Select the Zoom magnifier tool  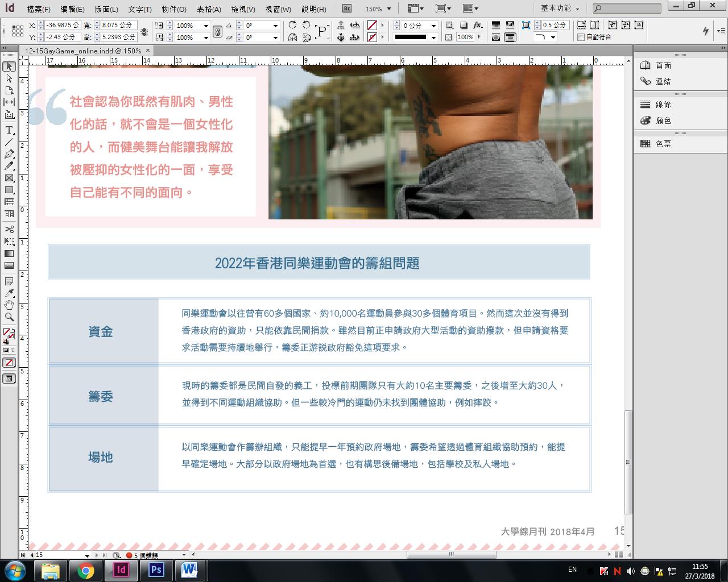coord(9,317)
